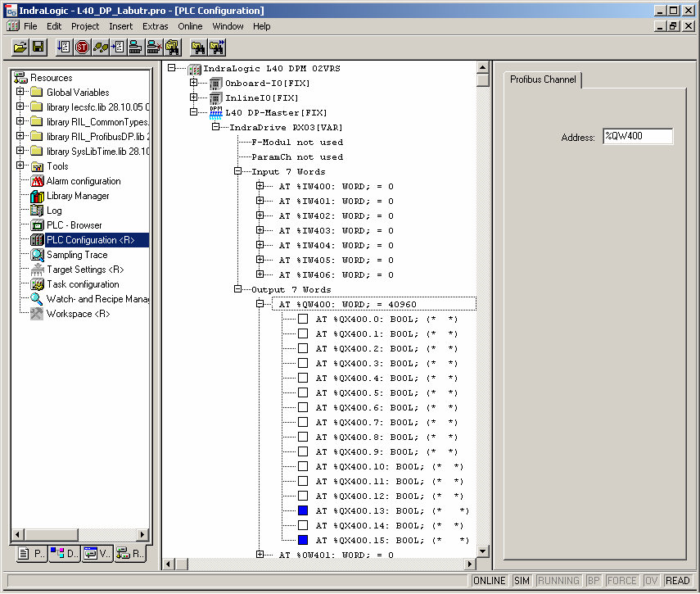Open the Project menu

(85, 26)
